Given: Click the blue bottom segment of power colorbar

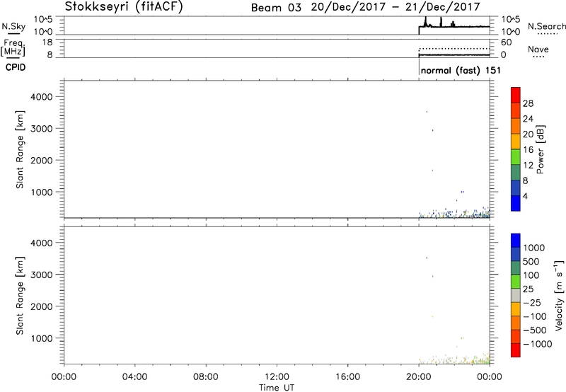Looking at the screenshot, I should coord(516,203).
